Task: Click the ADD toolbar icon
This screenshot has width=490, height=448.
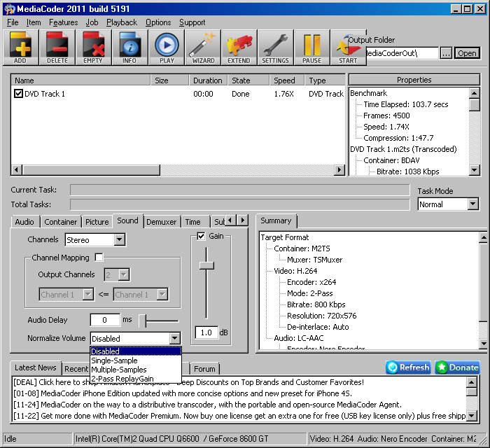Action: coord(20,48)
